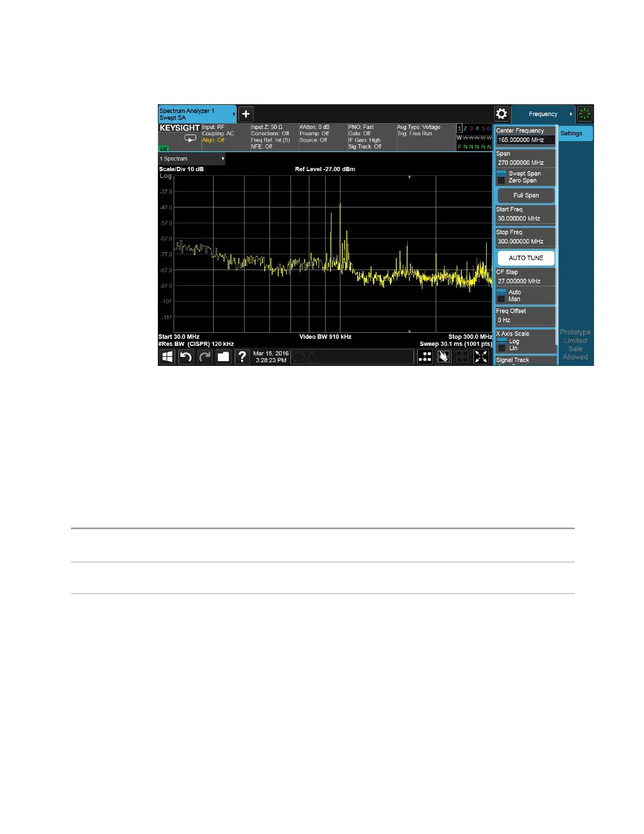Open help via the question mark icon
Screen dimensions: 644x834
coord(242,356)
